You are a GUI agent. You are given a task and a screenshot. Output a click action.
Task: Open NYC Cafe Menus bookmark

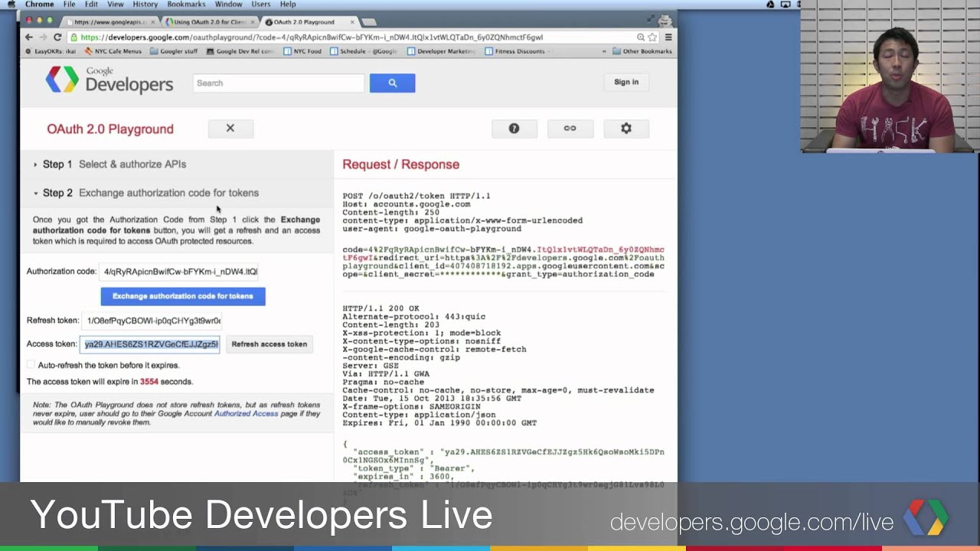(x=113, y=51)
